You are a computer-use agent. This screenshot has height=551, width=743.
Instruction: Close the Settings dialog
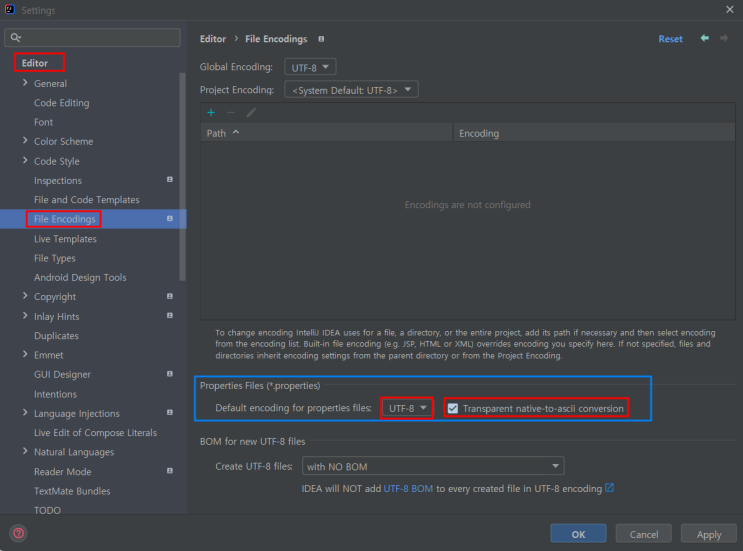pyautogui.click(x=730, y=9)
